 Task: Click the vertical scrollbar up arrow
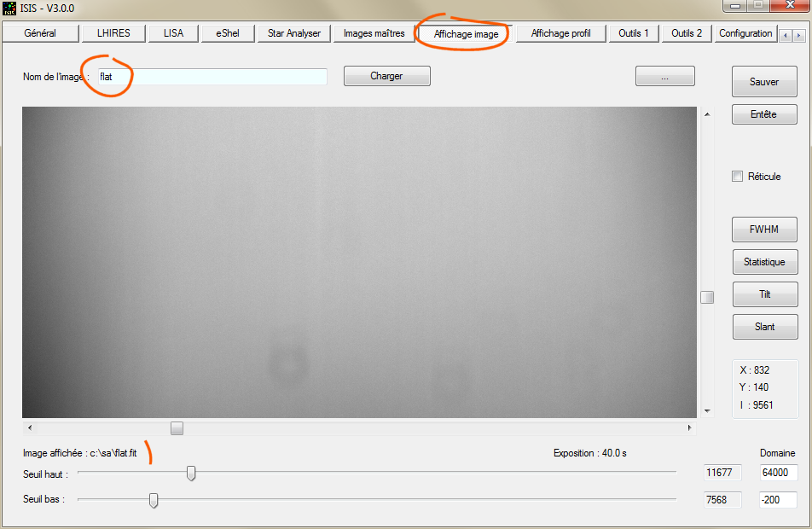707,114
